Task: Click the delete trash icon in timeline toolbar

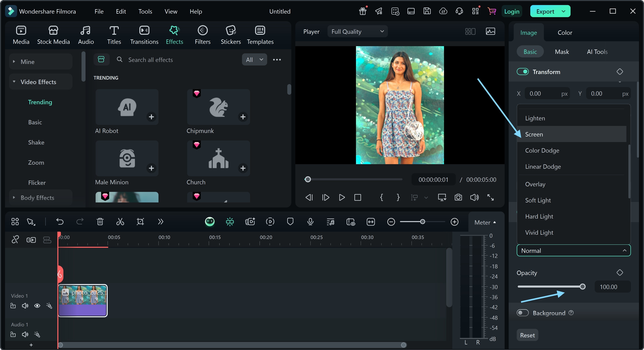Action: pyautogui.click(x=100, y=222)
